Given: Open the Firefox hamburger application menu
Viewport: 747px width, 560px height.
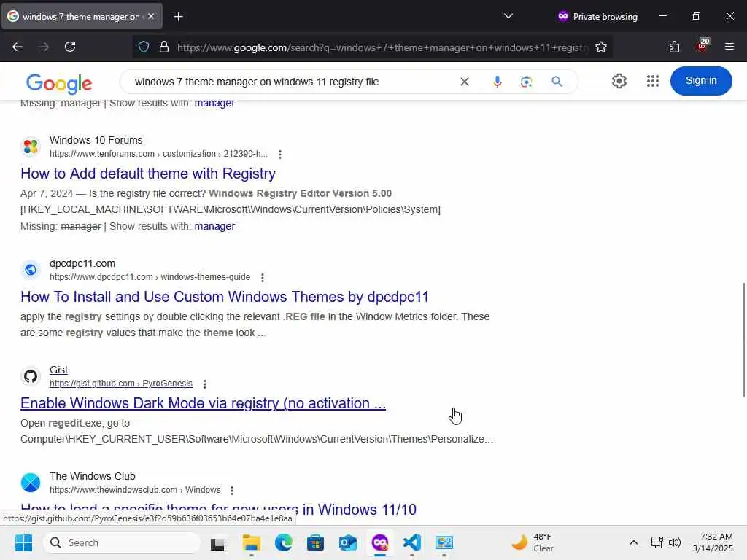Looking at the screenshot, I should [x=729, y=47].
